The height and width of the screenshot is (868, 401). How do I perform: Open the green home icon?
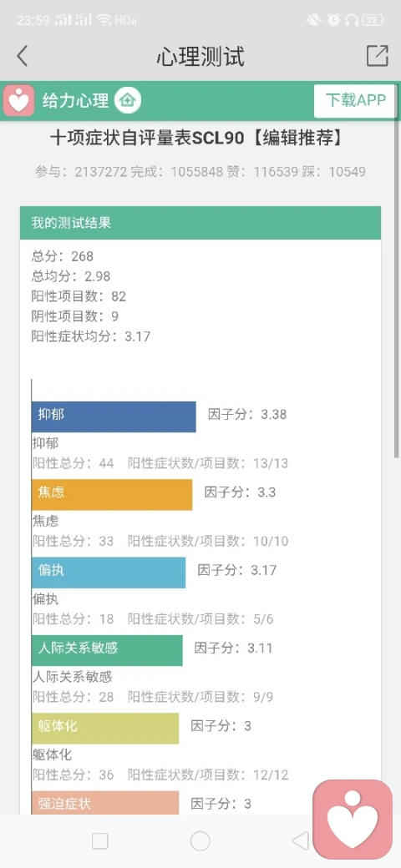coord(128,101)
